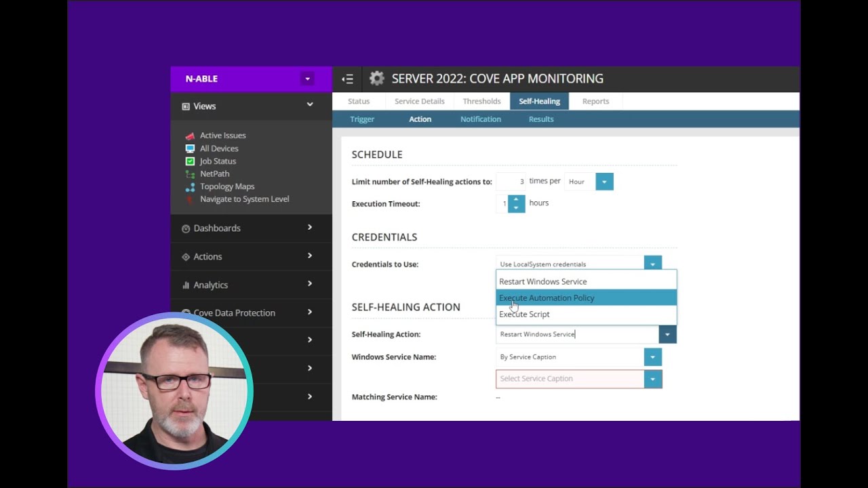Click the All Devices monitor icon
The image size is (868, 488).
(190, 148)
